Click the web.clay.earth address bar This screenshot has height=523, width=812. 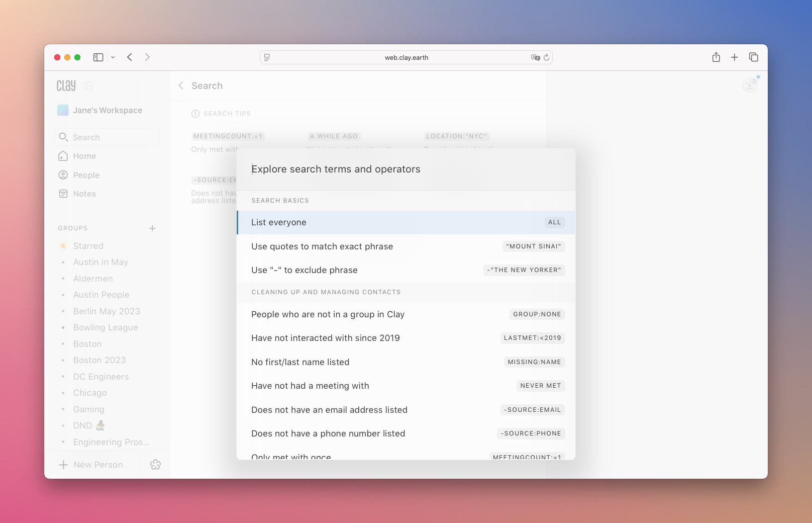click(x=406, y=57)
